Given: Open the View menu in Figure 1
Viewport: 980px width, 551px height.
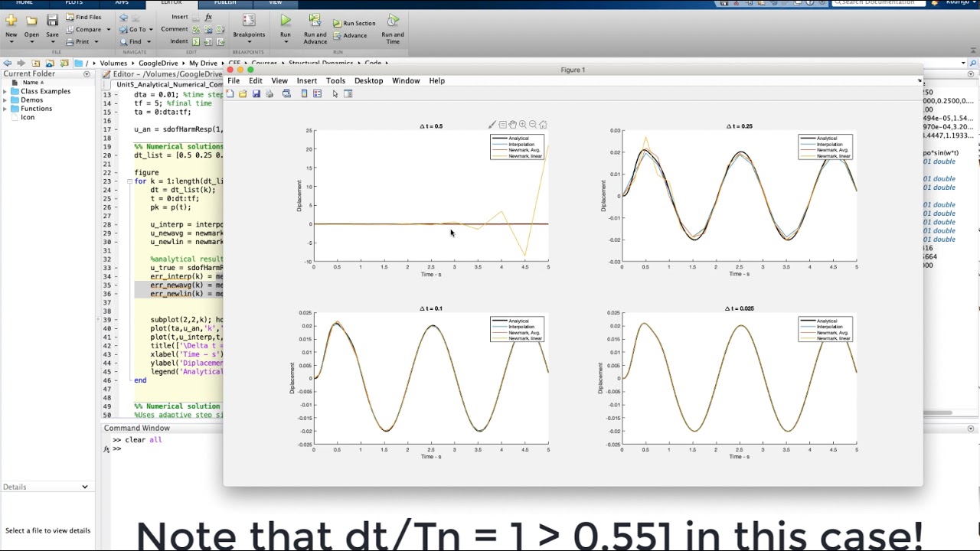Looking at the screenshot, I should (279, 80).
